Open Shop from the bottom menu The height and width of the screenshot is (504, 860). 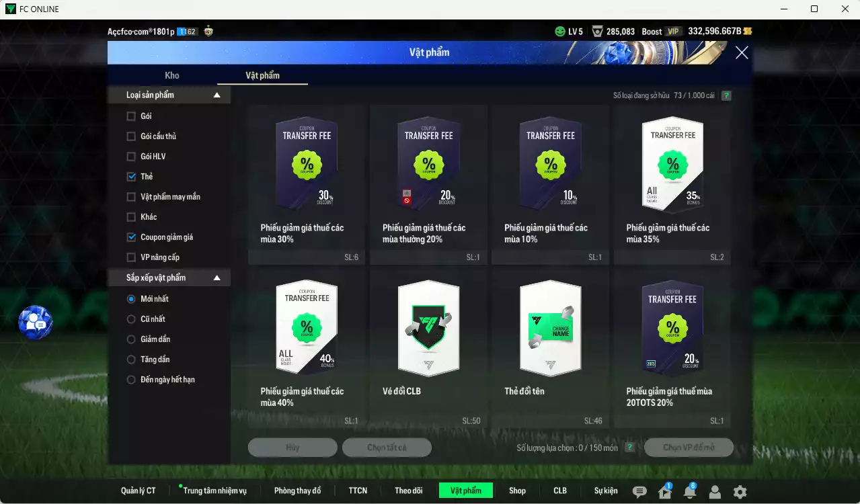coord(517,491)
